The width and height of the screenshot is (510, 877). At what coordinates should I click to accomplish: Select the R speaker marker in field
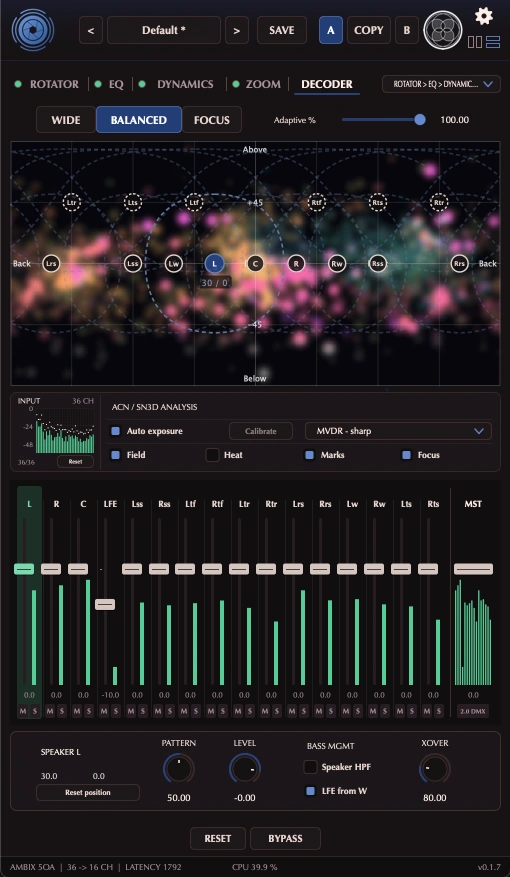[296, 263]
